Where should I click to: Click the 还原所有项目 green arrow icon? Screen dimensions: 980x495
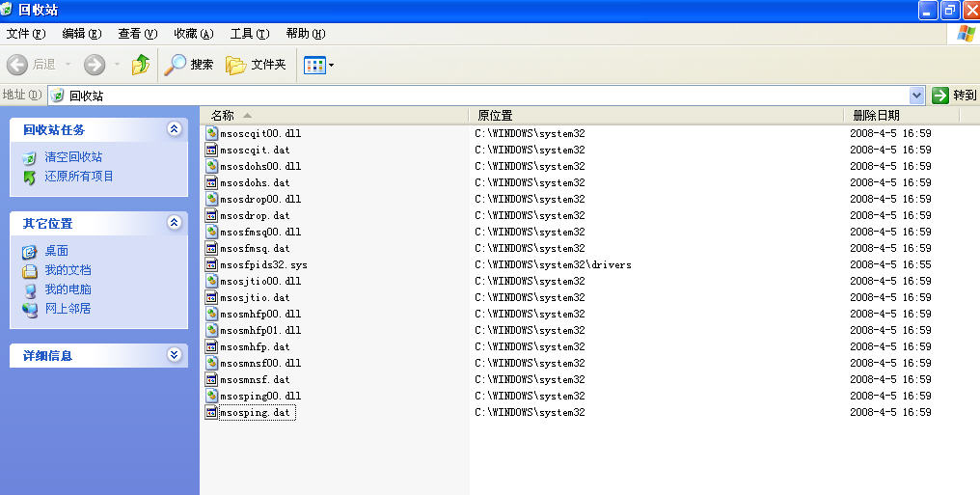[29, 178]
